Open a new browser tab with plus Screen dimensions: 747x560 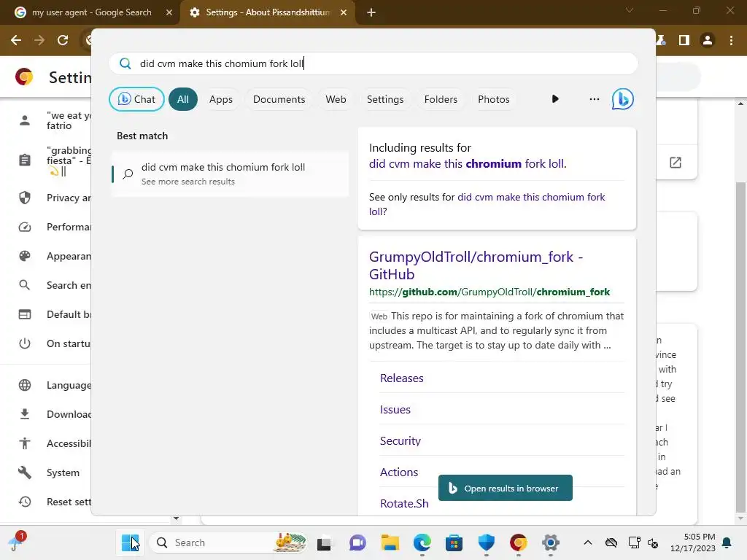[371, 12]
